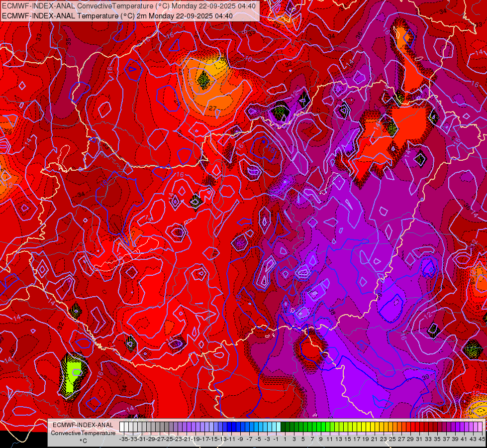Viewport: 487px width, 448px height.
Task: Pick the dark green swatch above legend value 1
Action: [x=283, y=427]
